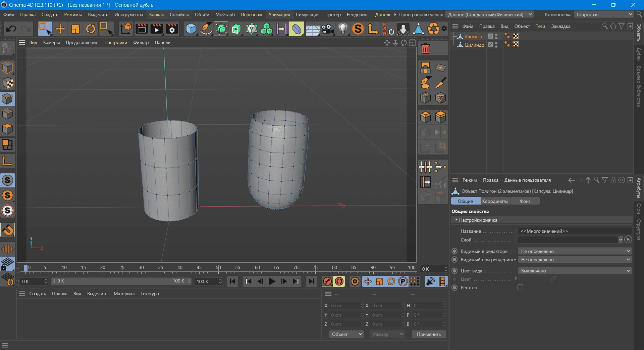The width and height of the screenshot is (644, 350).
Task: Expand Настройки значка section
Action: (x=457, y=220)
